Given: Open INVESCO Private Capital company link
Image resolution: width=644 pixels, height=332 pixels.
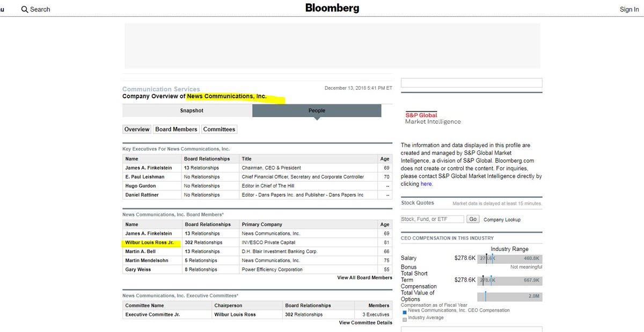Looking at the screenshot, I should pos(269,243).
